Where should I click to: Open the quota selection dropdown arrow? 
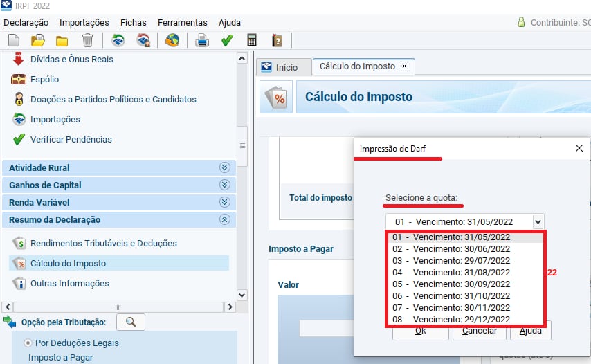click(x=538, y=221)
